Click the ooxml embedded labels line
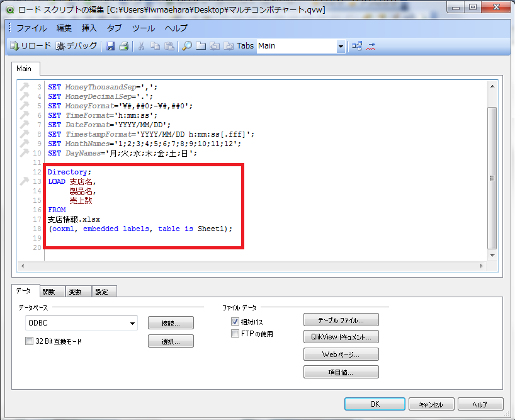This screenshot has width=515, height=420. pos(140,229)
